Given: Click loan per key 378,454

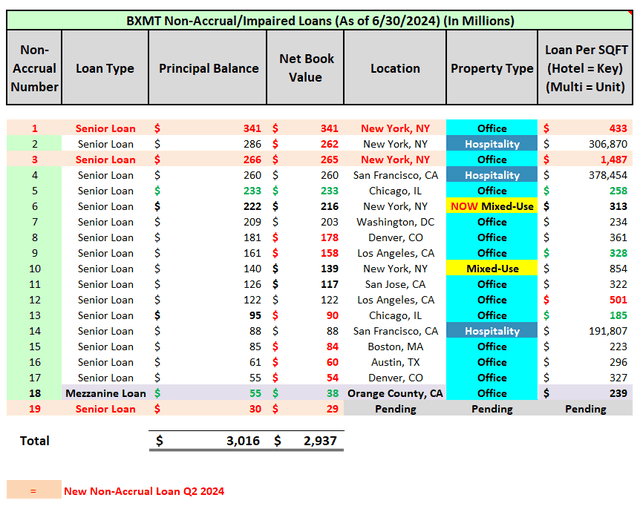Looking at the screenshot, I should pos(607,175).
